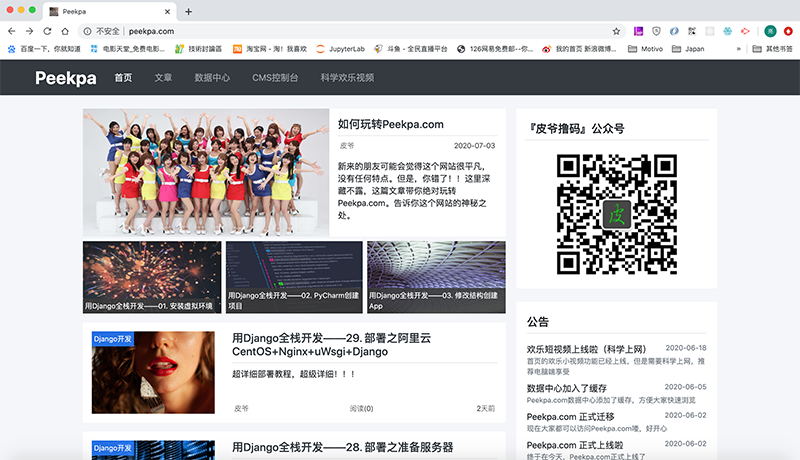The height and width of the screenshot is (460, 800).
Task: Click the address bar showing peekpa.com
Action: coord(347,31)
